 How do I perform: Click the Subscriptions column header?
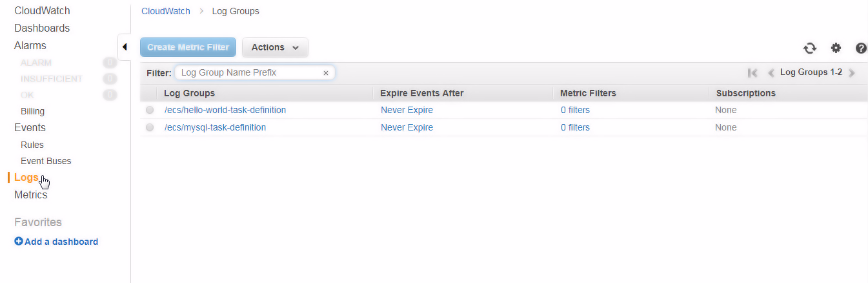coord(745,93)
